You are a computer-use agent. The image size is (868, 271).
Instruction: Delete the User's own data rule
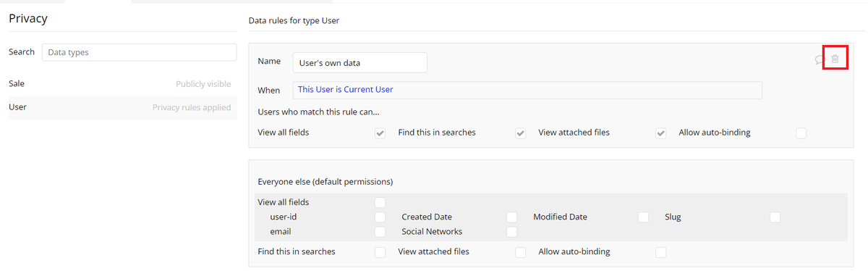[835, 59]
